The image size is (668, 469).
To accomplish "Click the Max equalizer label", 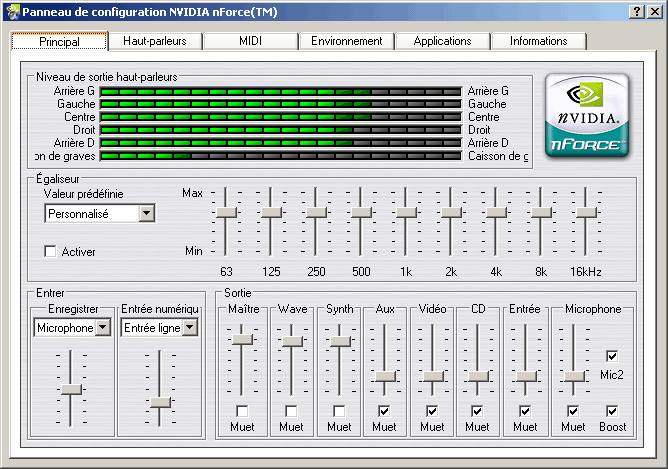I will (x=192, y=193).
